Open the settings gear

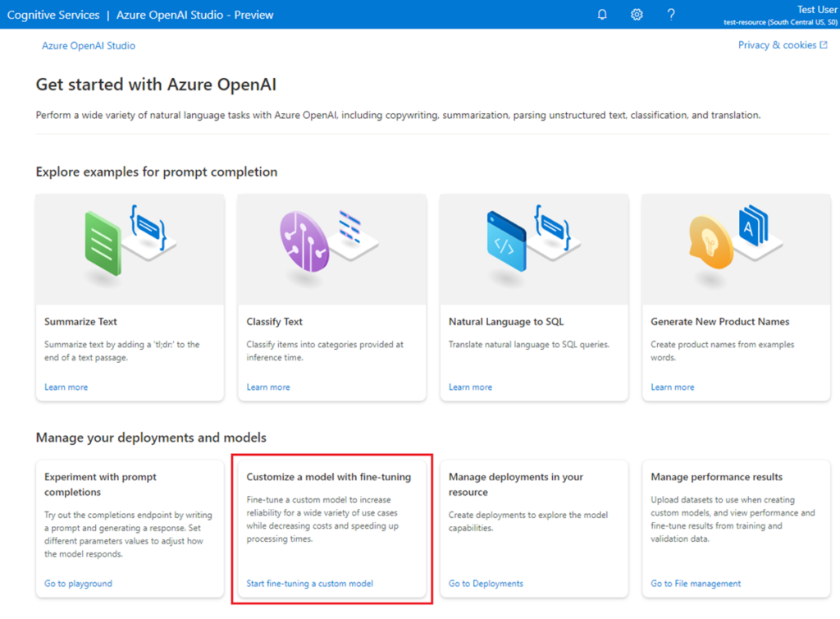pos(636,14)
